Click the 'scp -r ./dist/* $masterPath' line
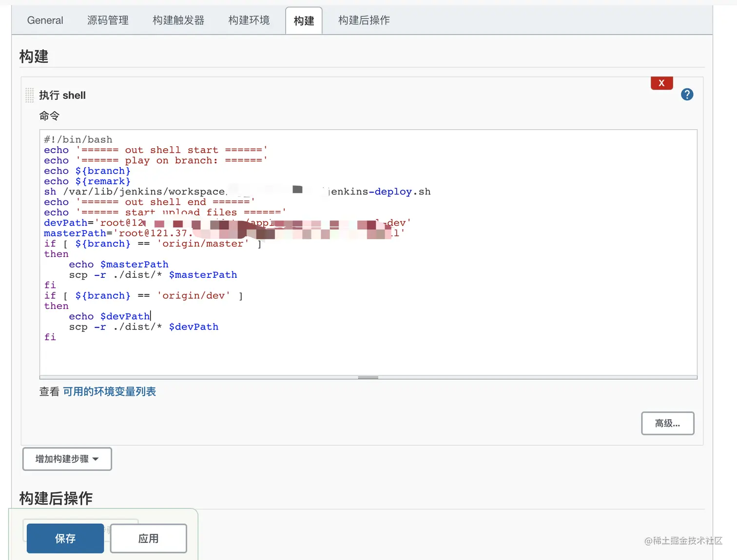737x560 pixels. tap(153, 275)
